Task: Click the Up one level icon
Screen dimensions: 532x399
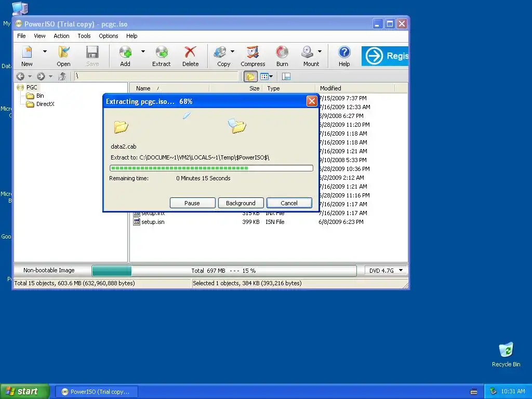Action: 62,76
